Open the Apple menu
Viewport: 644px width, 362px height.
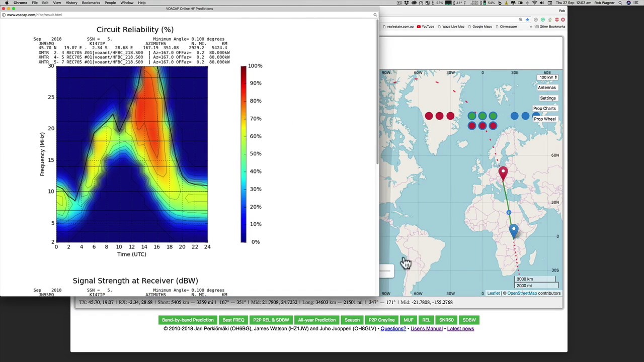click(x=7, y=3)
